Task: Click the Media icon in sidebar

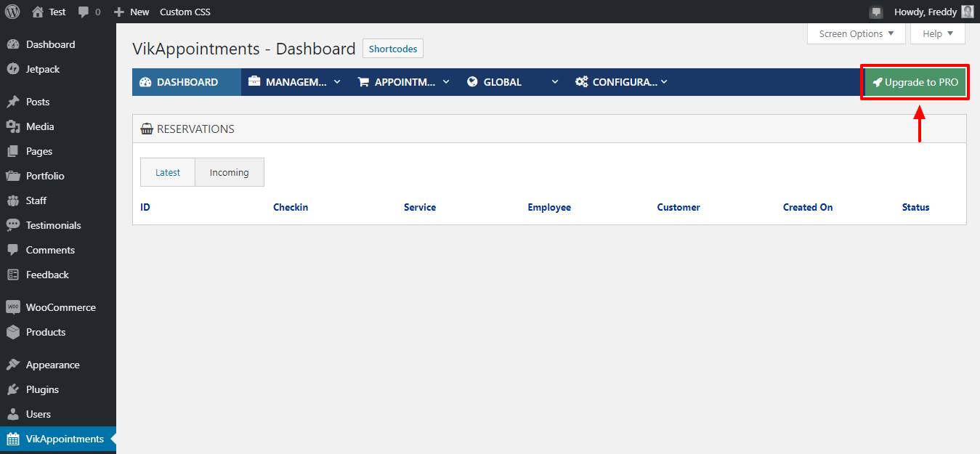Action: pyautogui.click(x=13, y=126)
